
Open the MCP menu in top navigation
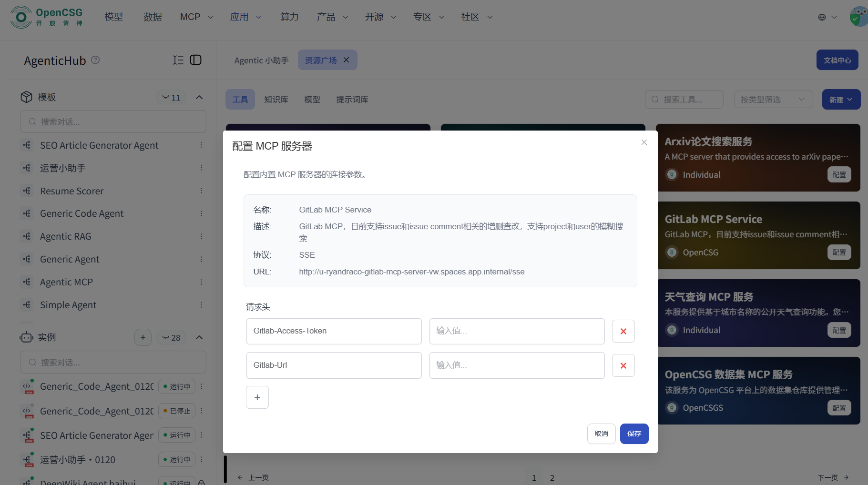[196, 17]
